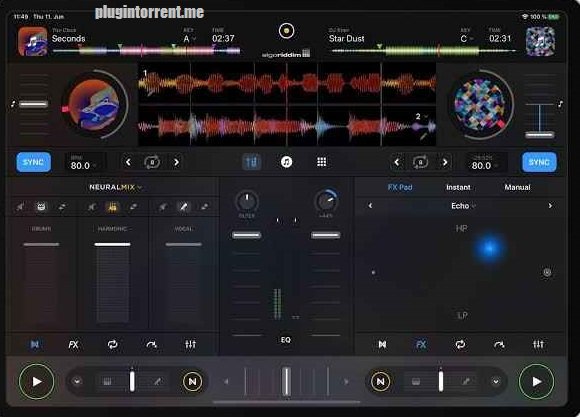Open deck 2 album art for Star Dust
Viewport: 580px width, 417px height.
(x=540, y=41)
